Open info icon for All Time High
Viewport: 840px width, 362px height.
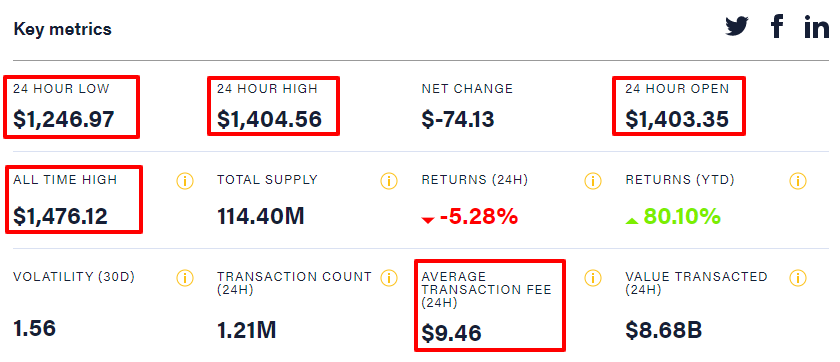(184, 181)
